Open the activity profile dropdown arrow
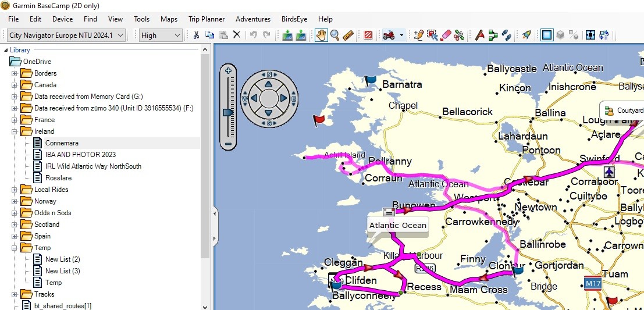Viewport: 644px width, 310px height. [401, 35]
